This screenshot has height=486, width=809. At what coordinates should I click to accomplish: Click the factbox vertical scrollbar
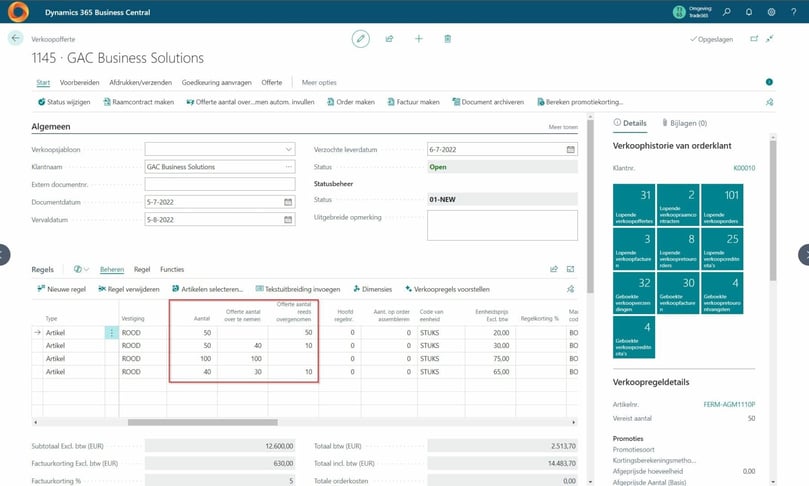[772, 210]
